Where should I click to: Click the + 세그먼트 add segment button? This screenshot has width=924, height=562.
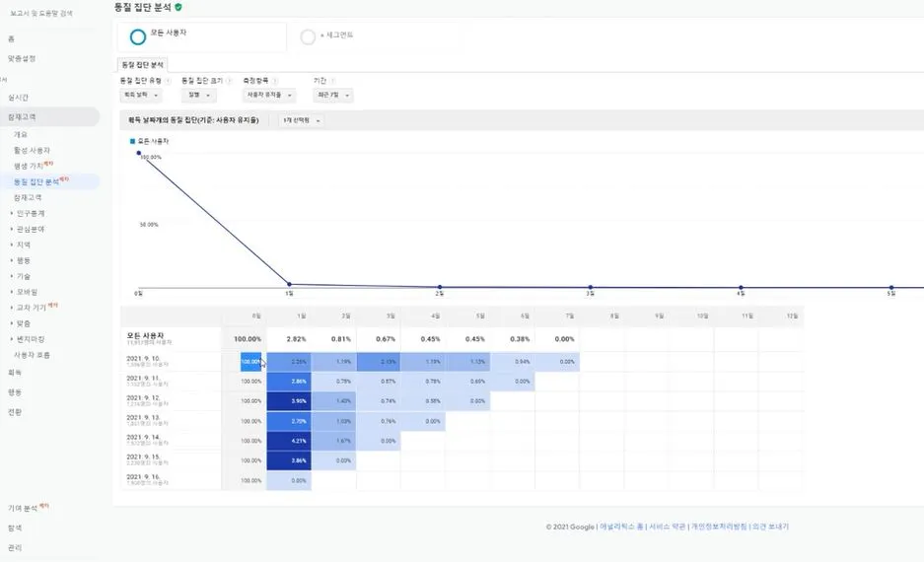(x=336, y=35)
